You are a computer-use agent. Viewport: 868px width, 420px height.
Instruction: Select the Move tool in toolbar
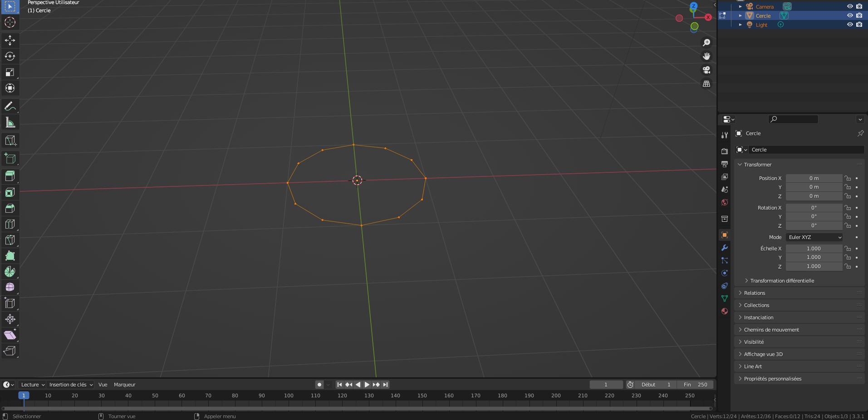[10, 40]
